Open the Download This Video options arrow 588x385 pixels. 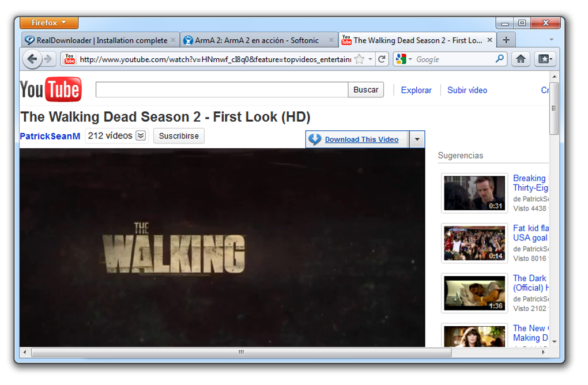click(x=417, y=139)
